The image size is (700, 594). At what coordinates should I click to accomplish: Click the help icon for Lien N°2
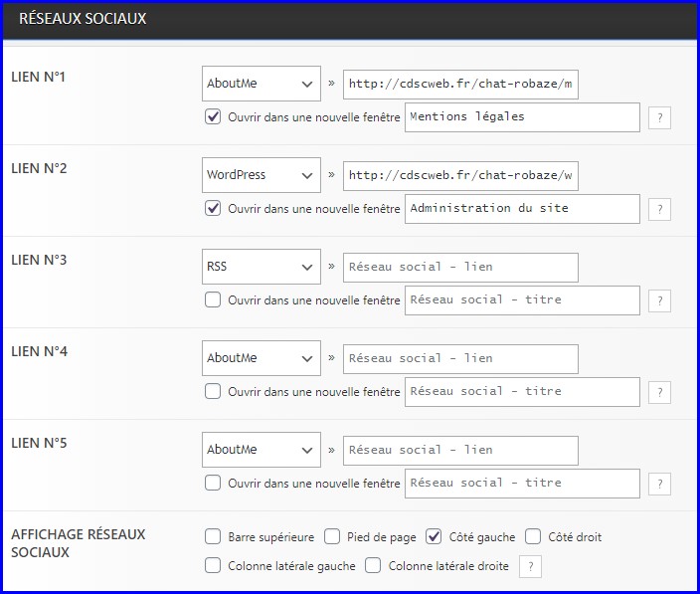[659, 209]
